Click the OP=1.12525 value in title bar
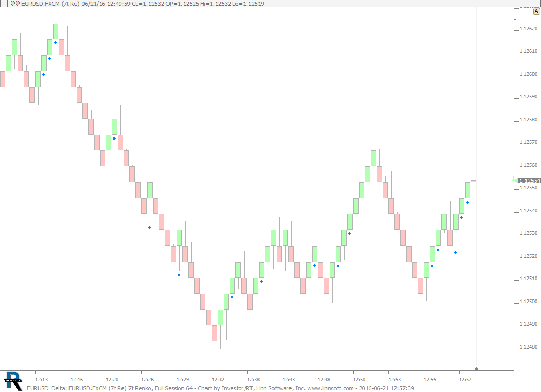 pyautogui.click(x=182, y=4)
